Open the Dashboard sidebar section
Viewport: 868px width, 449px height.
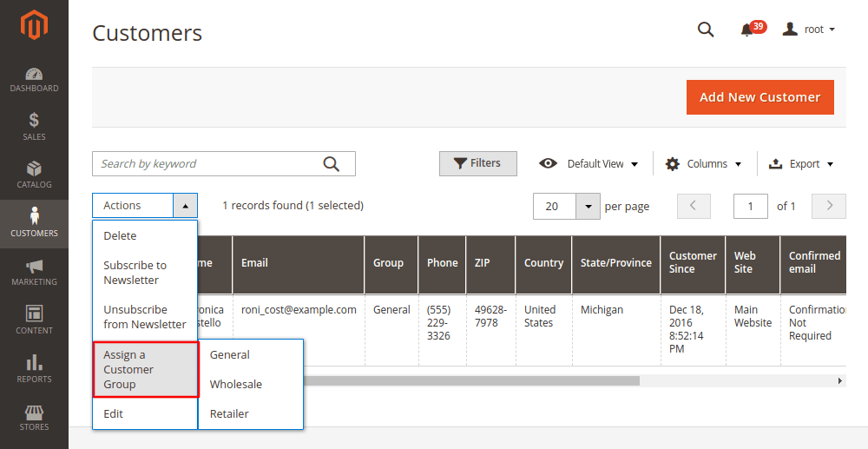(x=35, y=79)
